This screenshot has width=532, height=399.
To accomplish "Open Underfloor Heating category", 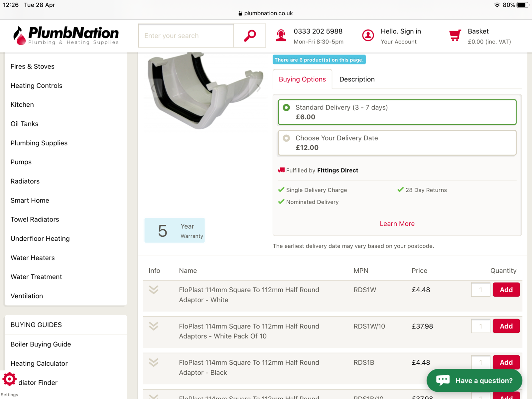I will [40, 239].
